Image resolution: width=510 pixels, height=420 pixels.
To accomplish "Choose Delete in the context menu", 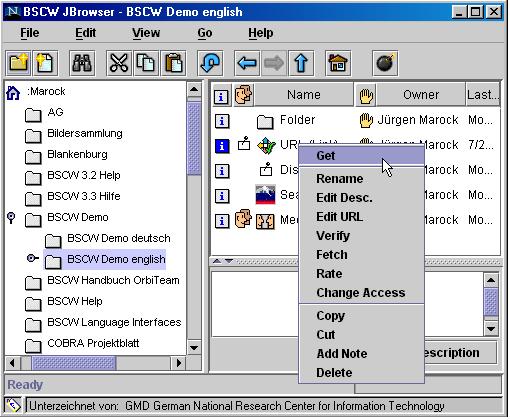I will click(x=361, y=372).
